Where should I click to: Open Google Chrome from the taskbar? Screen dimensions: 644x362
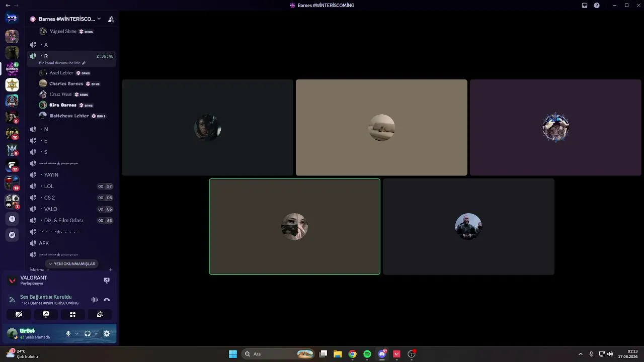point(353,354)
